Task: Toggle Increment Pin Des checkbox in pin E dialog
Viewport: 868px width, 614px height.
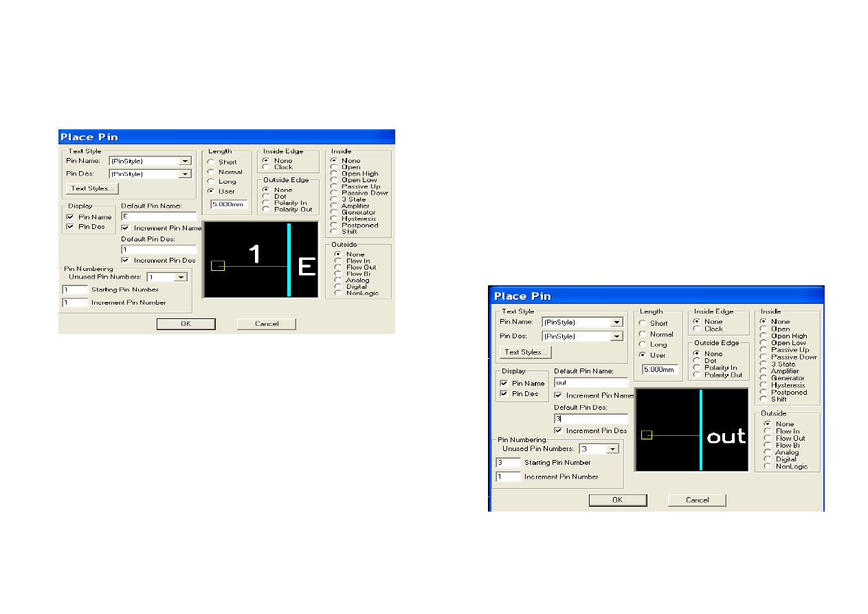Action: [x=125, y=261]
